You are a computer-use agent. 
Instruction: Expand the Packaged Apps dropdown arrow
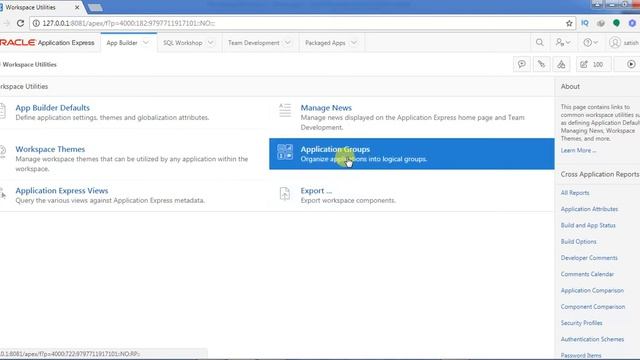pos(354,42)
